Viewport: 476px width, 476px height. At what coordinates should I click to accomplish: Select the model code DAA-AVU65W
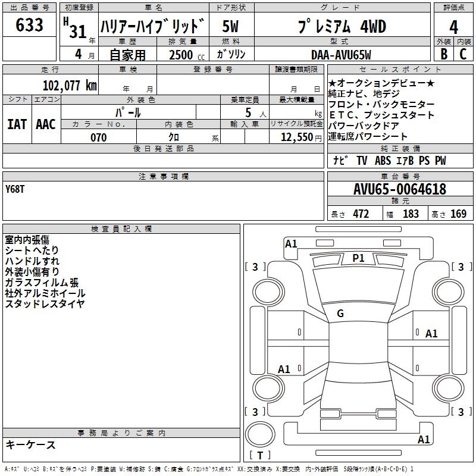(x=341, y=55)
